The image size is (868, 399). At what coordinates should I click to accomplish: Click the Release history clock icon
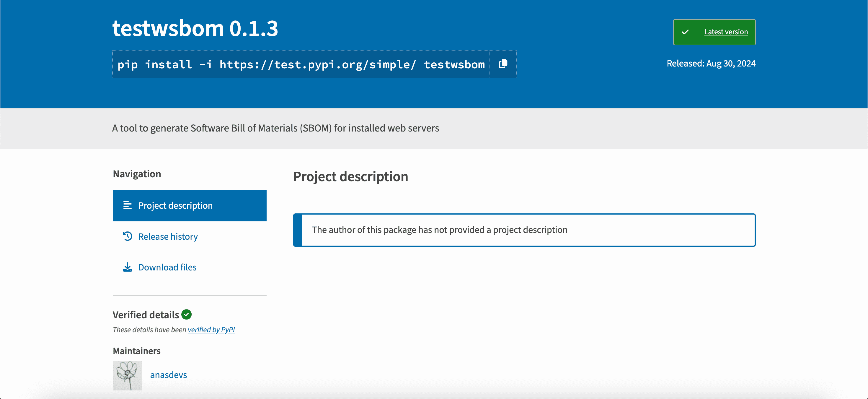pyautogui.click(x=127, y=236)
